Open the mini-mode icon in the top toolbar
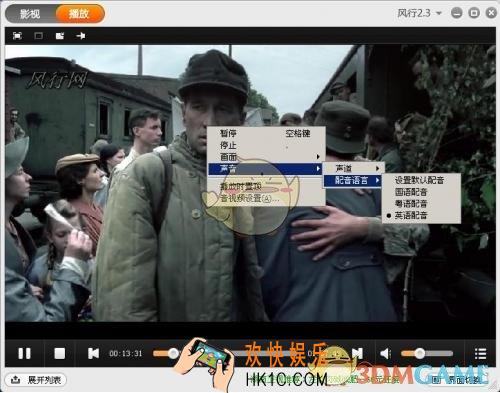 [x=60, y=36]
